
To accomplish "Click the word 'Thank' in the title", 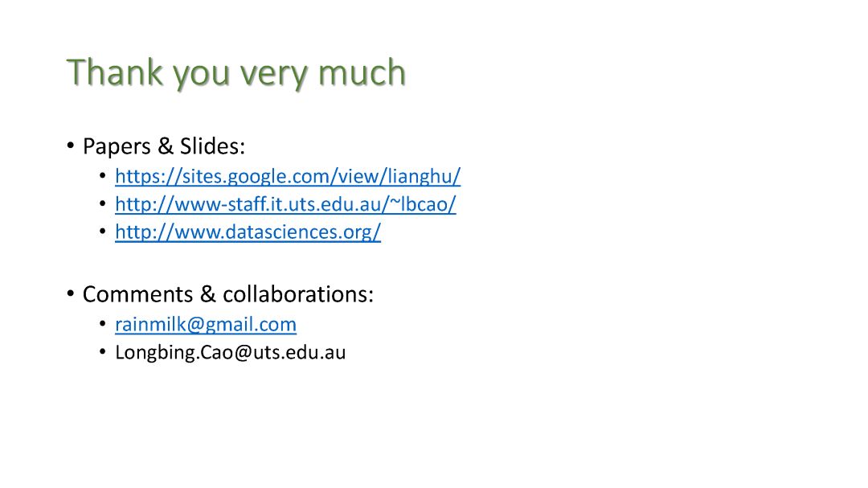I will click(x=115, y=72).
